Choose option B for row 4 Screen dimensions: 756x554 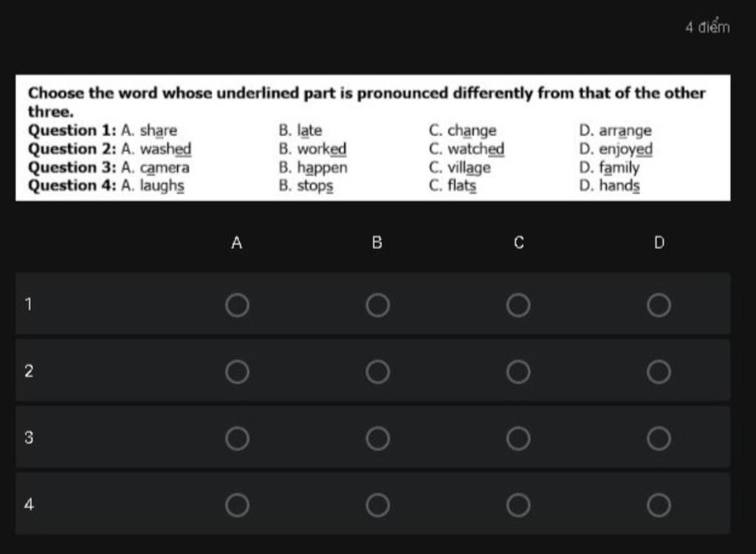point(377,505)
